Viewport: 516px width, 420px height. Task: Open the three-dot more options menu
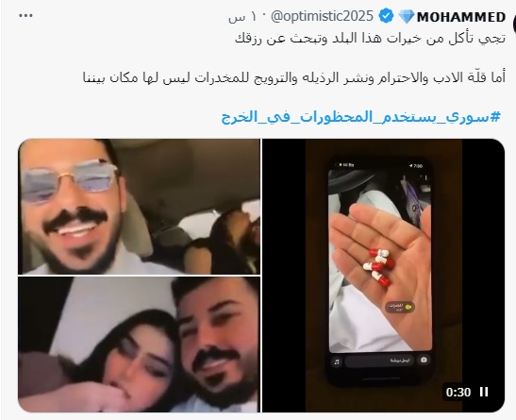[x=25, y=15]
